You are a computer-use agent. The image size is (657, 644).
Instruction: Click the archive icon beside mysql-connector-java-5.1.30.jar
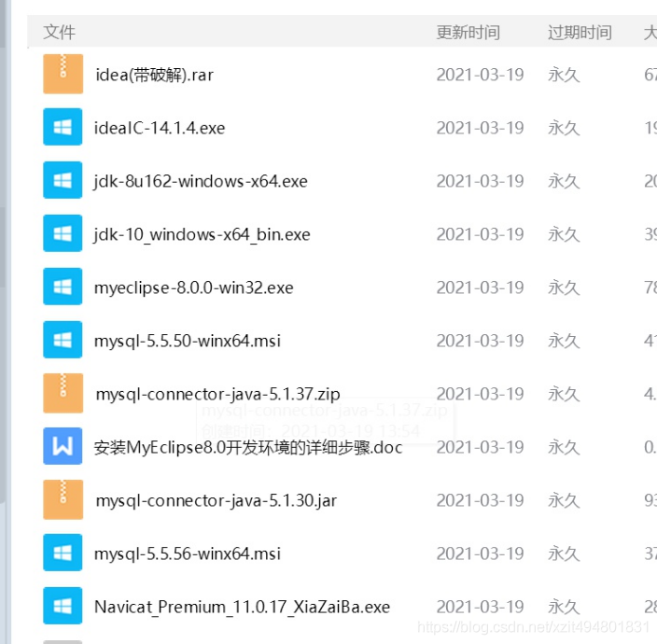point(63,500)
